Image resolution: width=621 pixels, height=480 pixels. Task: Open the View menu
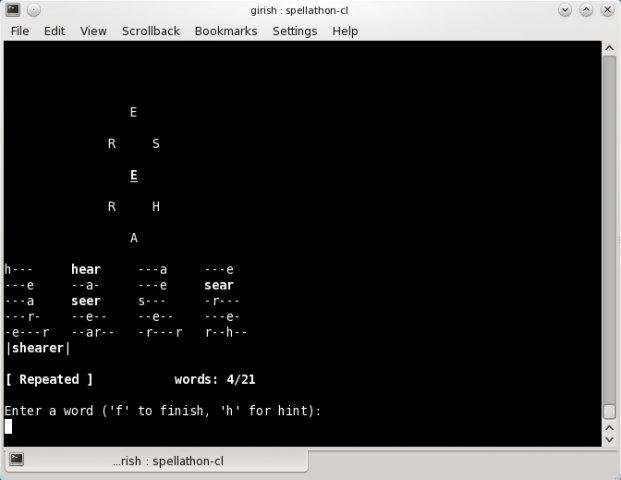pyautogui.click(x=93, y=31)
